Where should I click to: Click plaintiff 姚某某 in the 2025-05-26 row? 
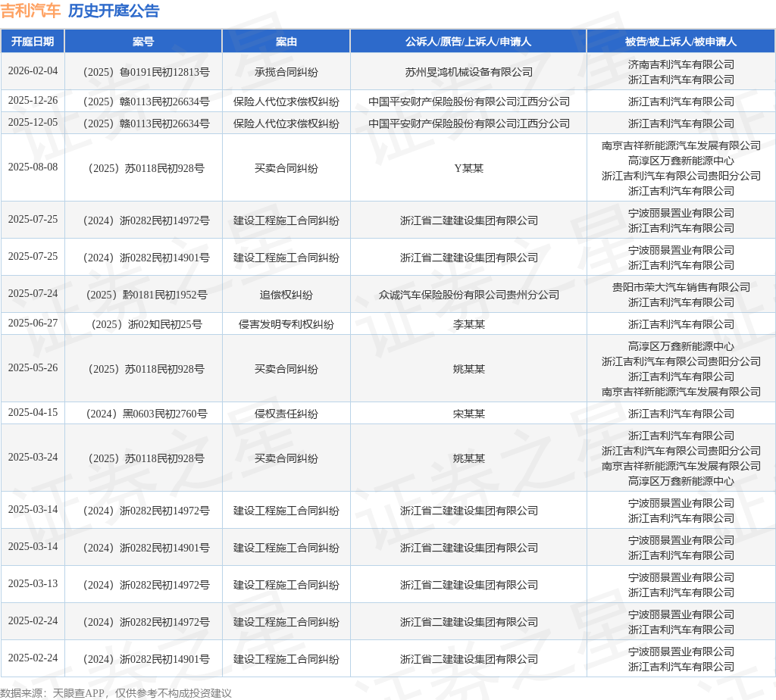click(x=468, y=369)
